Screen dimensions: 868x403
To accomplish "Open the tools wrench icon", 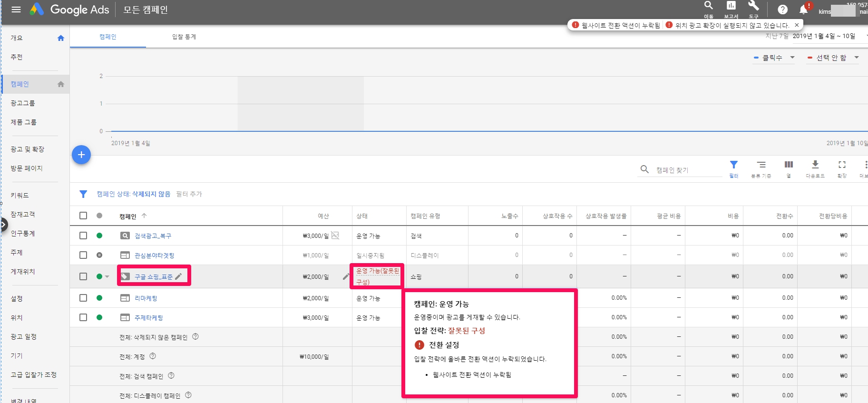I will pos(753,6).
